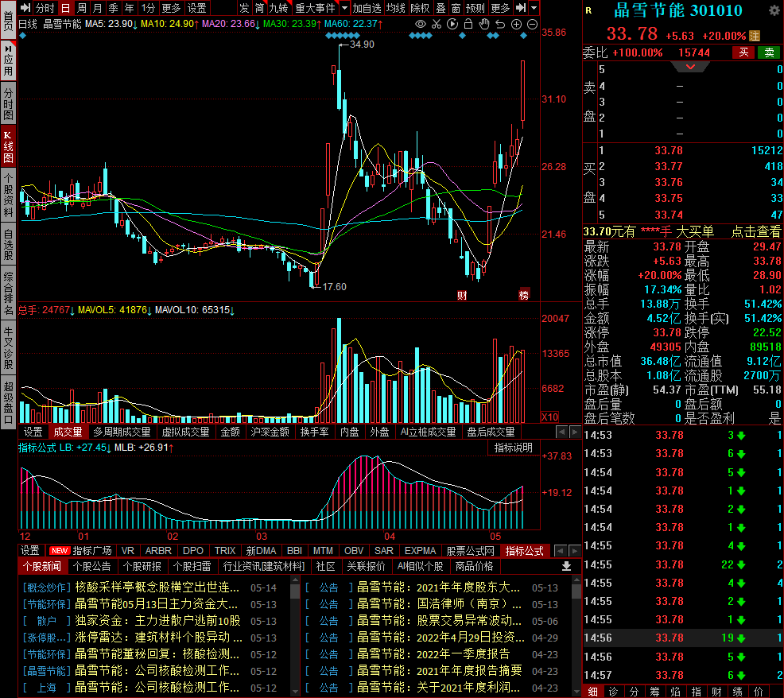Open 分时图 view in left sidebar

click(x=9, y=104)
